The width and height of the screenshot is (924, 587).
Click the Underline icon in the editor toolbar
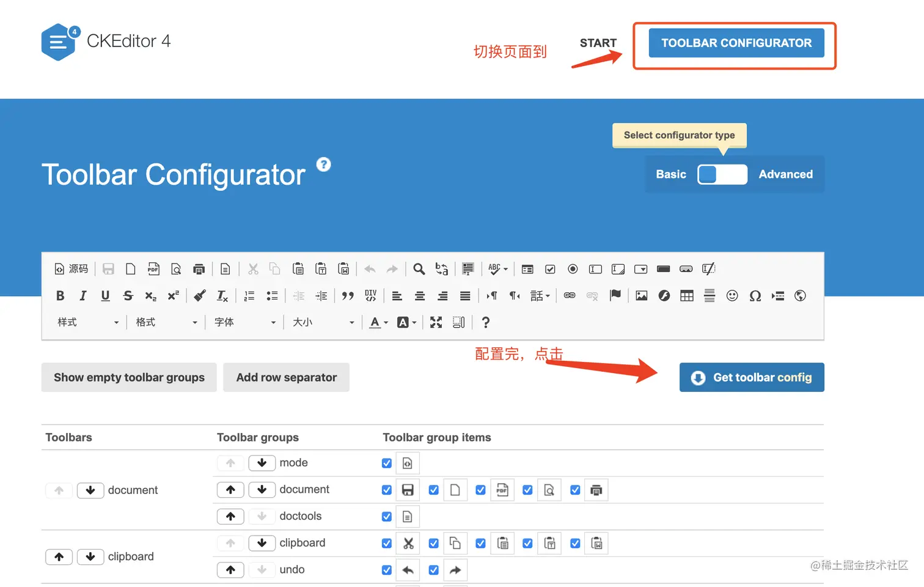coord(105,296)
